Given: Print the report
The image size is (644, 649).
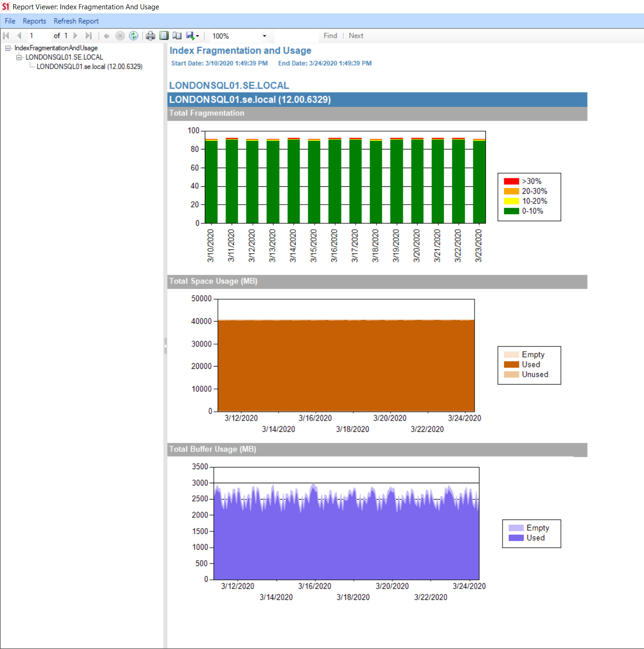Looking at the screenshot, I should point(150,35).
